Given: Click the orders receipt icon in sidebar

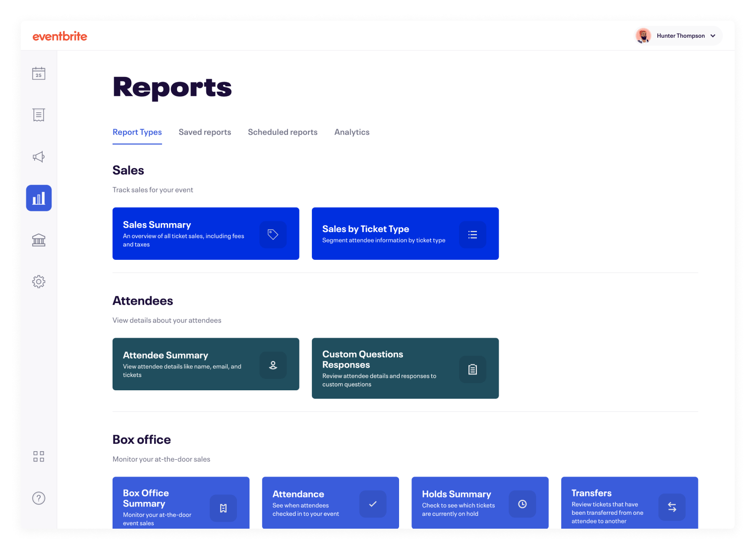Looking at the screenshot, I should click(39, 115).
